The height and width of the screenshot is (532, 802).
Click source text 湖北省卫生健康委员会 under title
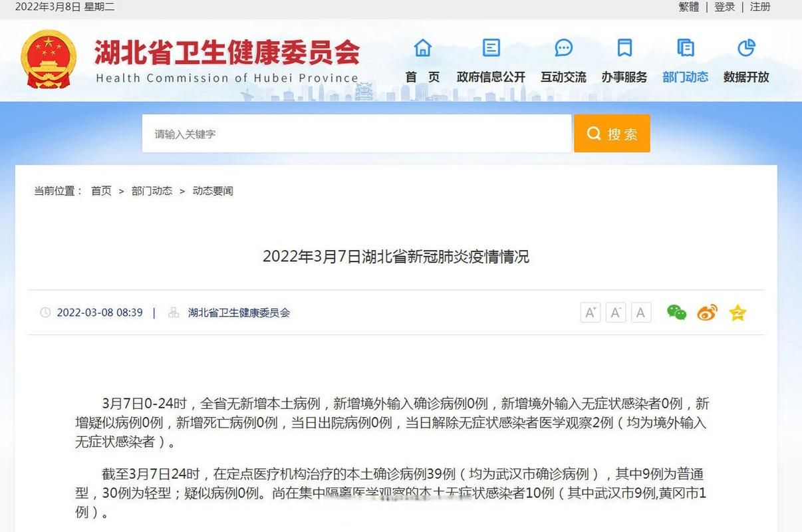(239, 313)
